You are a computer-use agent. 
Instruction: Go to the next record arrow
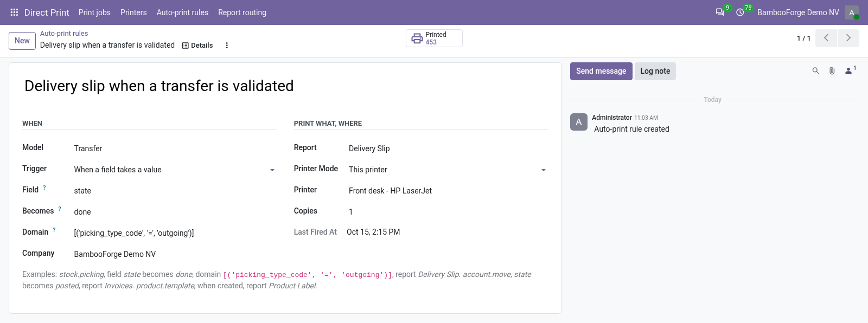[x=848, y=38]
